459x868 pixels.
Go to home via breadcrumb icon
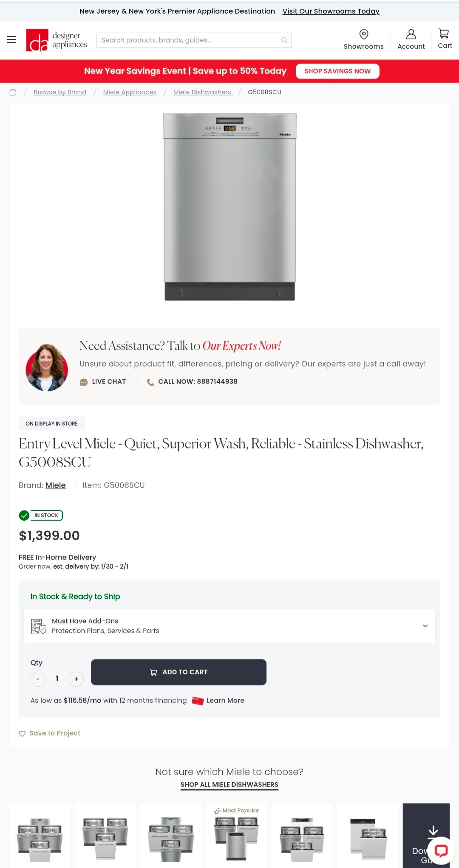pyautogui.click(x=13, y=92)
